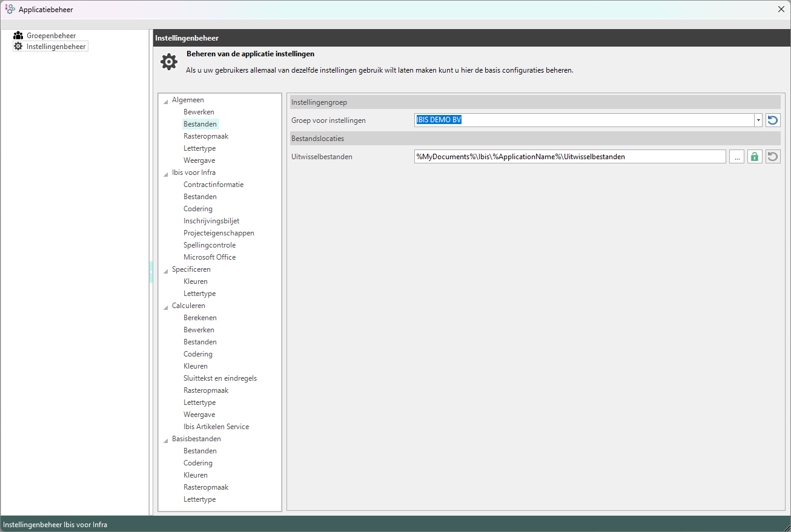The width and height of the screenshot is (791, 532).
Task: Browse for folder with the ellipsis button
Action: pyautogui.click(x=736, y=157)
